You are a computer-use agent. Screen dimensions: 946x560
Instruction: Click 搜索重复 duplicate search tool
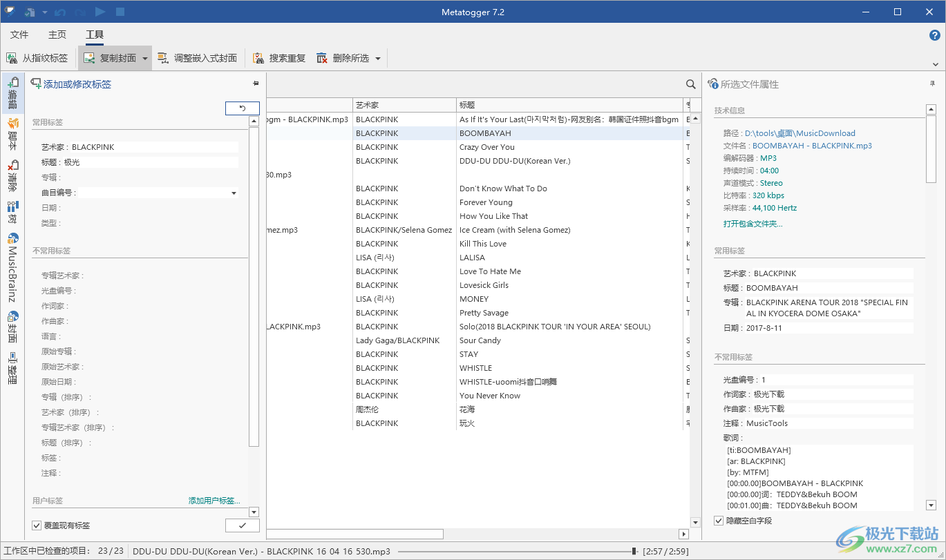[279, 59]
